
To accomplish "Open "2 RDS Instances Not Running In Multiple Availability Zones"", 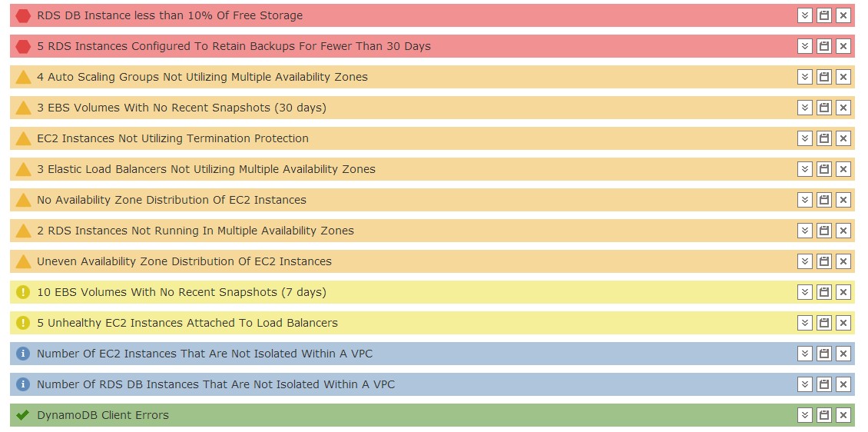I will (195, 231).
